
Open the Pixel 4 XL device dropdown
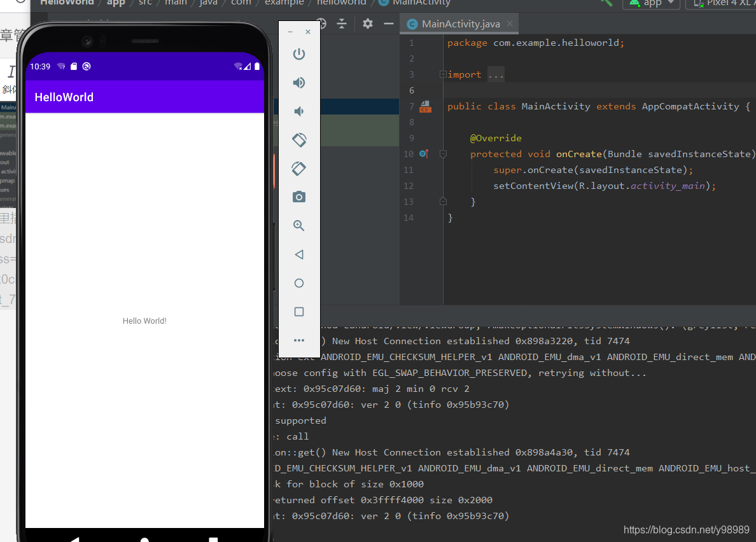pos(721,3)
